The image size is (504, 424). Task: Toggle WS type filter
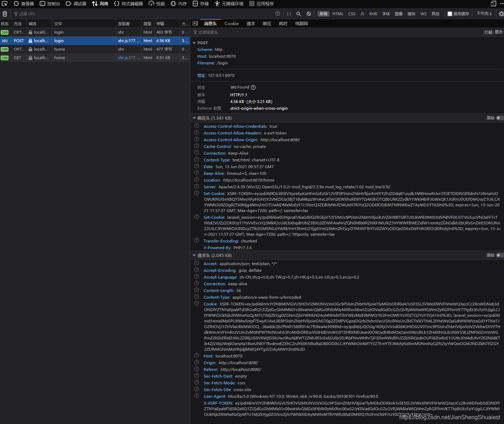coord(423,14)
